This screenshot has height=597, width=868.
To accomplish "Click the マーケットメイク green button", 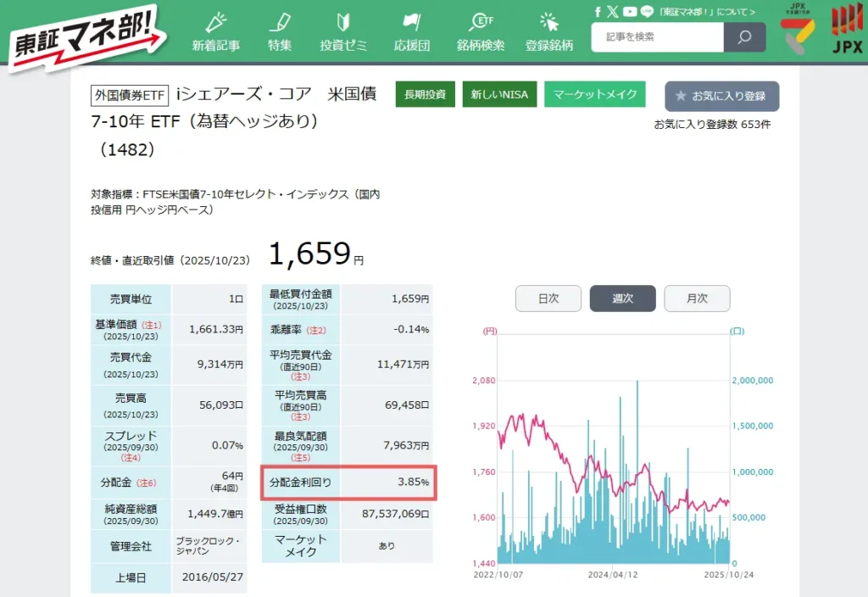I will (x=594, y=96).
